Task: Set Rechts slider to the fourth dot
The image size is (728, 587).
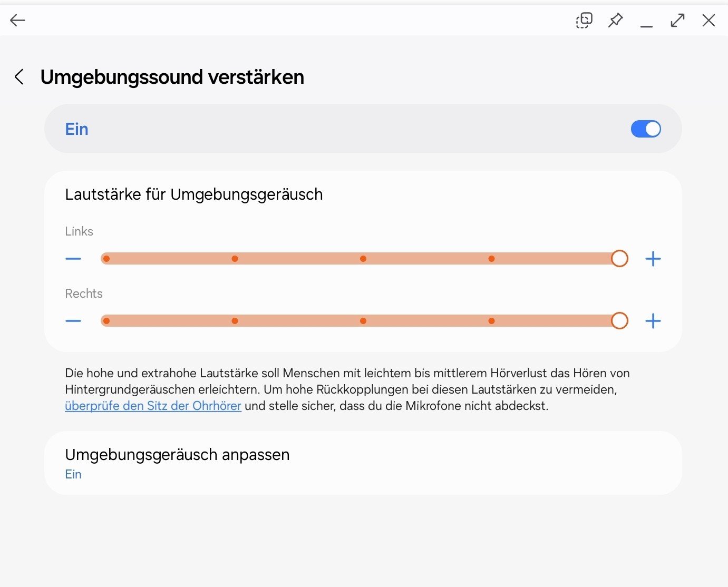Action: click(x=491, y=321)
